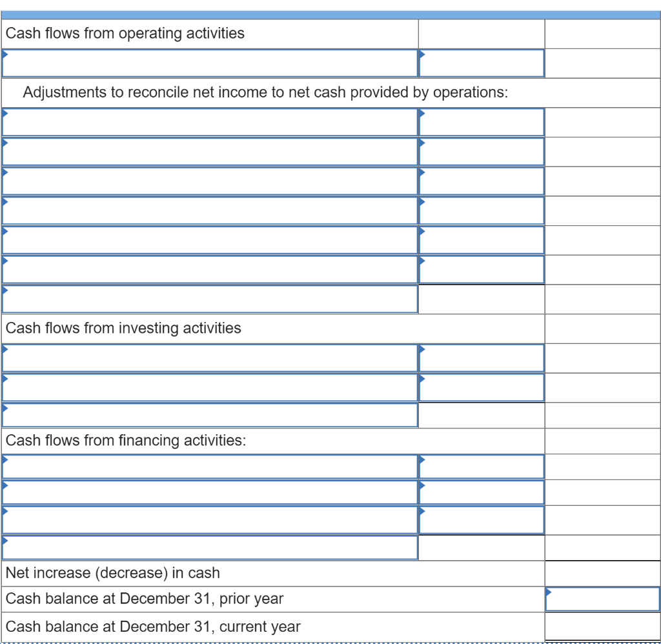
Task: Click the Net increase (decrease) amount cell
Action: (603, 573)
